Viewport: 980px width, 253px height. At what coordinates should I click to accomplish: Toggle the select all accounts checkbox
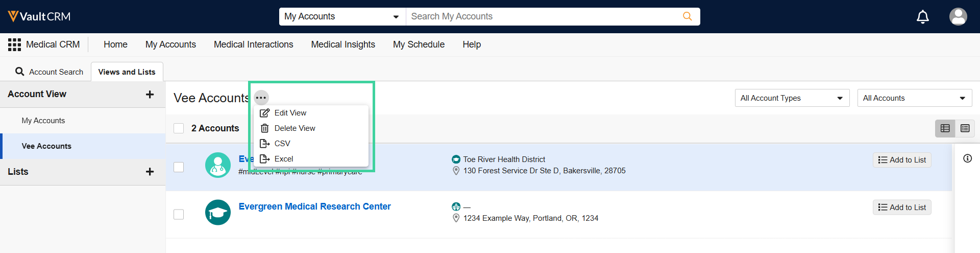coord(179,128)
